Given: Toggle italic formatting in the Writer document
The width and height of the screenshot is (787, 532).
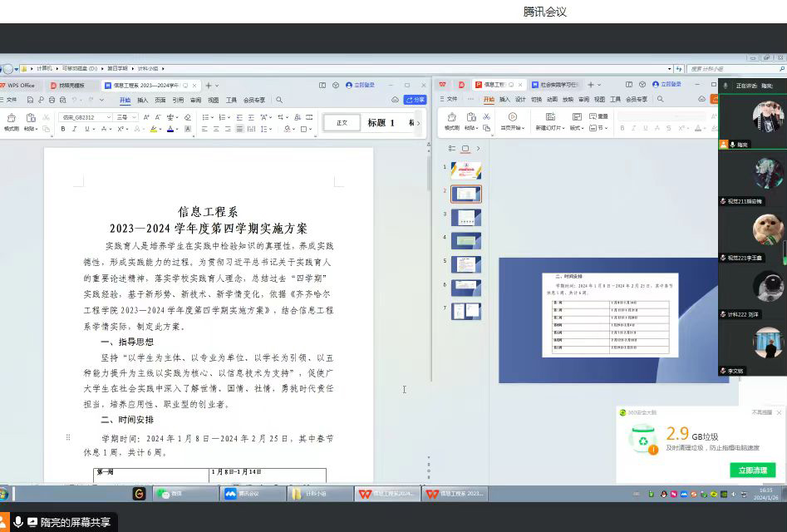Looking at the screenshot, I should point(76,129).
